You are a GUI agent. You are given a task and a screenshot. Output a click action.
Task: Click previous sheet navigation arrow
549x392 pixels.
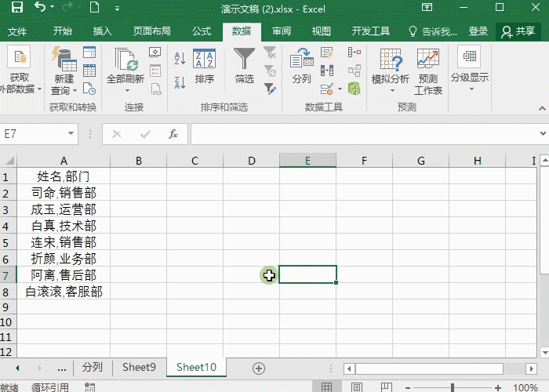coord(17,368)
